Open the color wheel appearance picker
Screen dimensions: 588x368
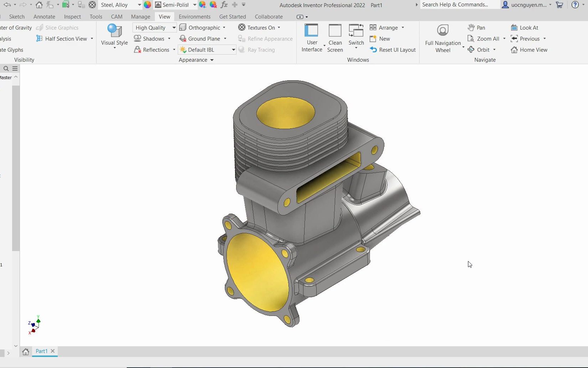pos(147,5)
